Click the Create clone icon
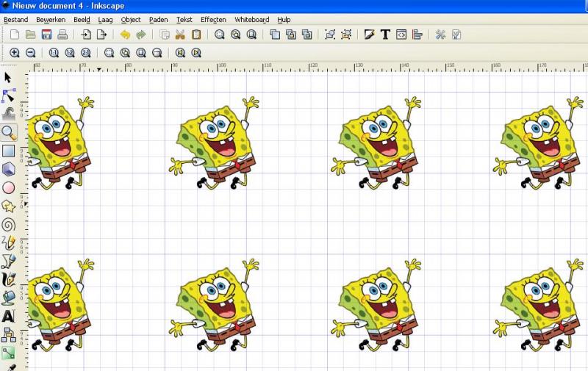This screenshot has height=371, width=588. [x=291, y=35]
